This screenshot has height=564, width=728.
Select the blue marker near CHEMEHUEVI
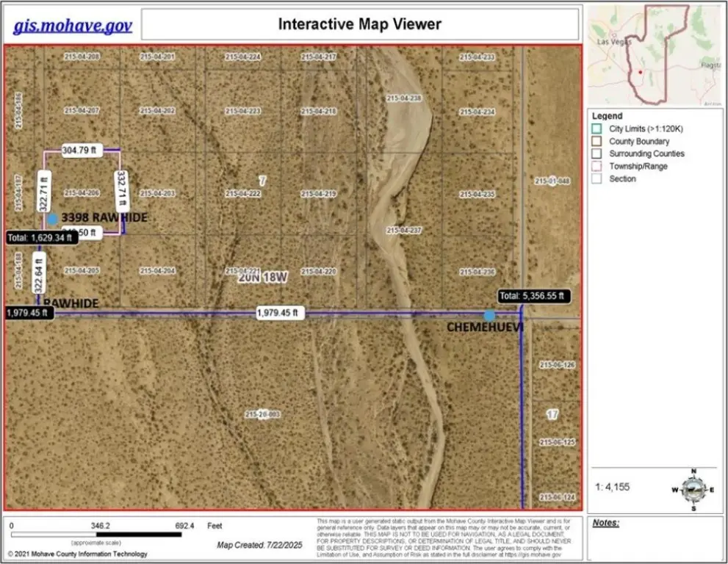point(489,315)
